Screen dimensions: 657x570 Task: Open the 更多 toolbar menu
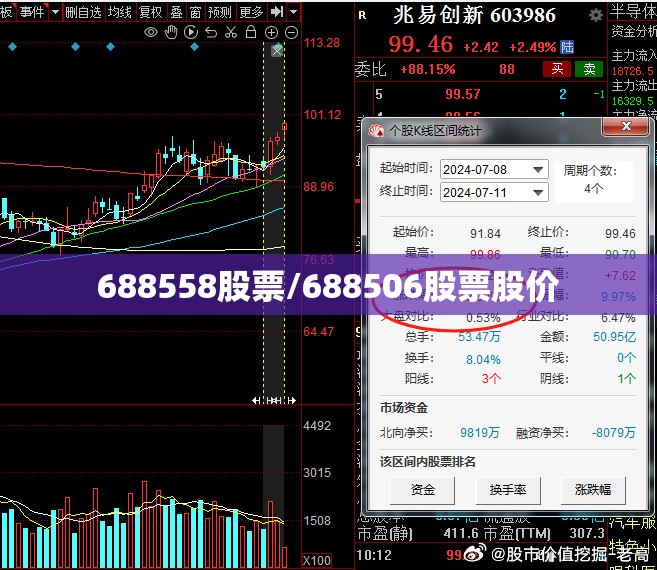pos(251,12)
